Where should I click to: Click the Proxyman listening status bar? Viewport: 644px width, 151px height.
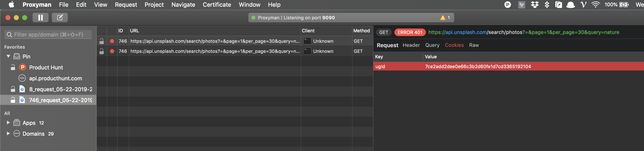[351, 18]
